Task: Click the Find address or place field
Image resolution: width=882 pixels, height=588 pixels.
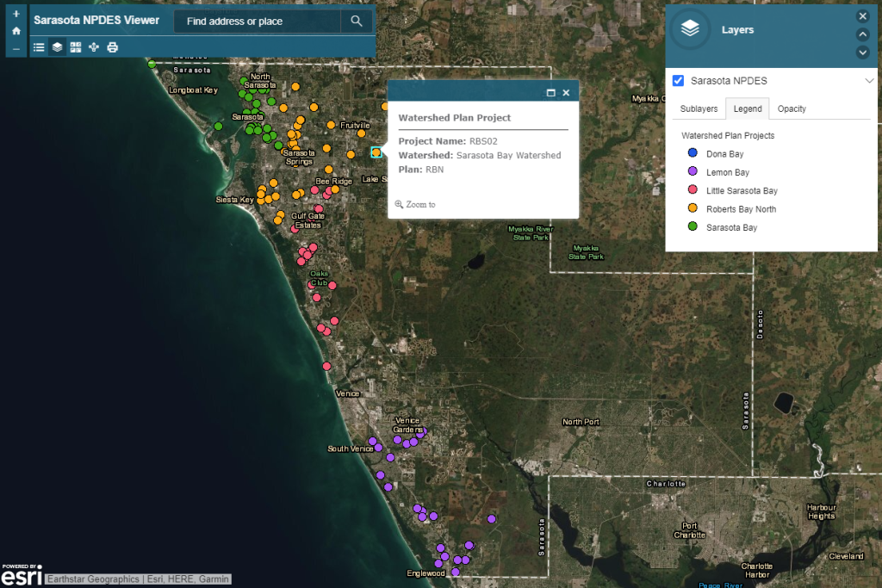Action: tap(257, 22)
